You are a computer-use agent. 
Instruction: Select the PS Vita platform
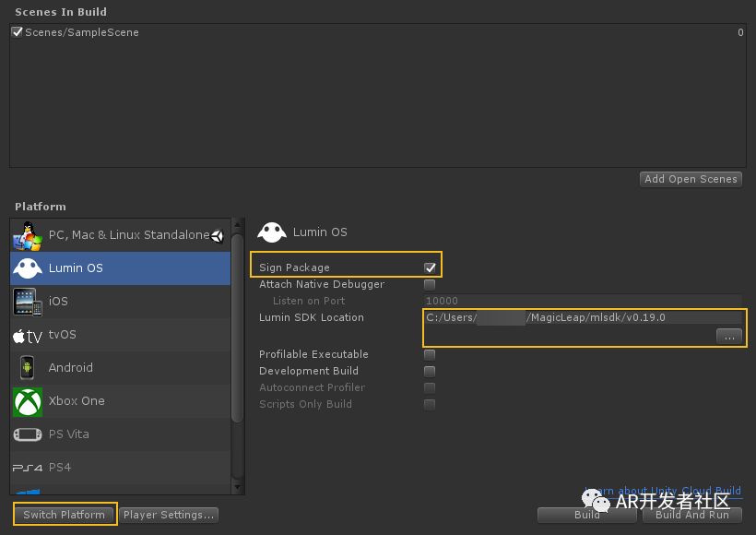(121, 434)
